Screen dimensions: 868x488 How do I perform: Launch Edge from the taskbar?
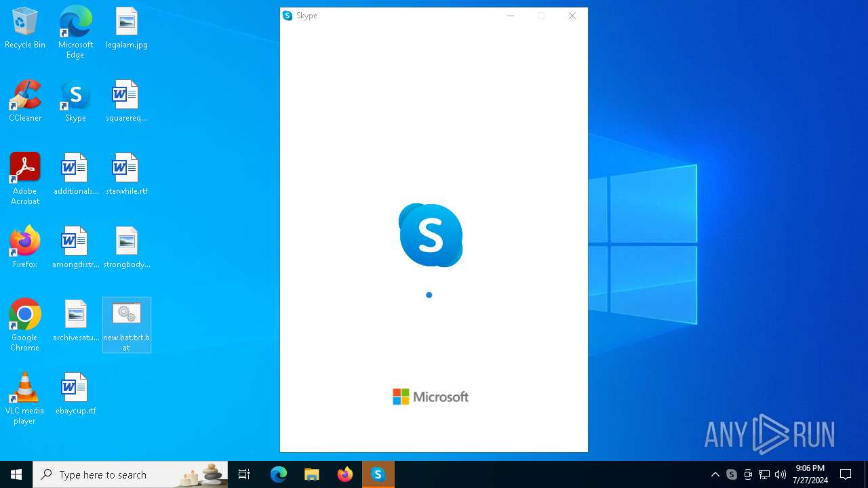[279, 474]
